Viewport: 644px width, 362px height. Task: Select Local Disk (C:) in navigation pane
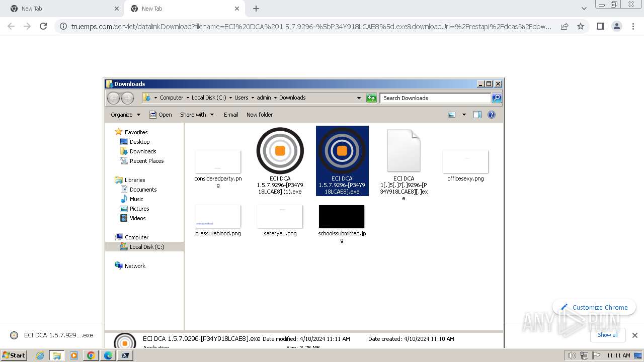144,247
